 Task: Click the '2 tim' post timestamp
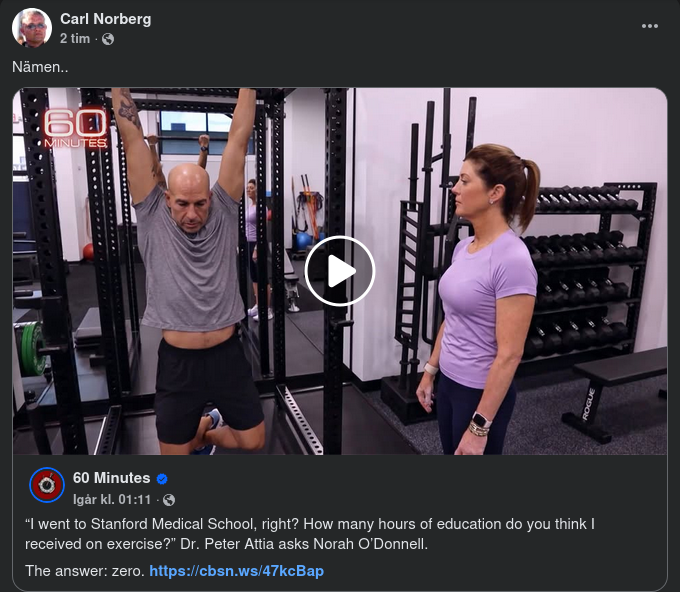pyautogui.click(x=75, y=39)
